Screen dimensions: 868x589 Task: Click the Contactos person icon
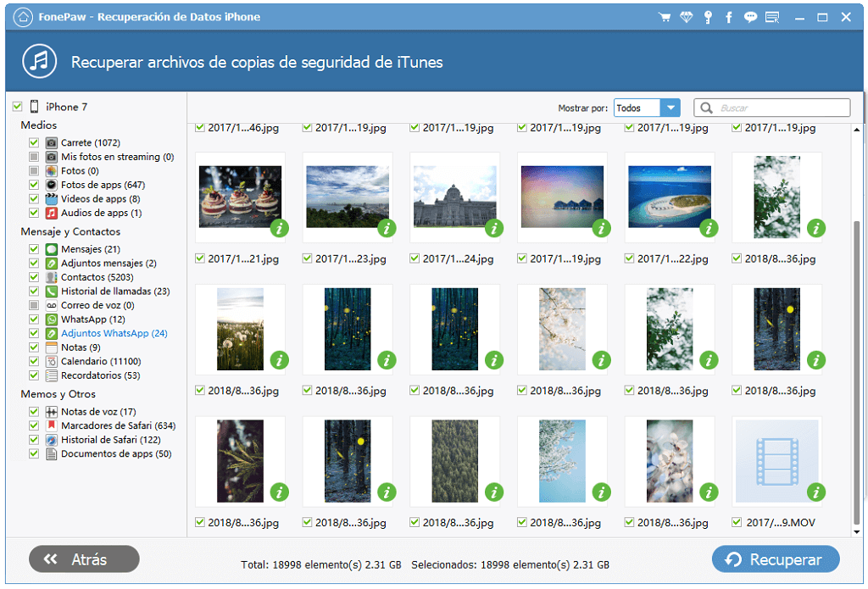pos(52,277)
